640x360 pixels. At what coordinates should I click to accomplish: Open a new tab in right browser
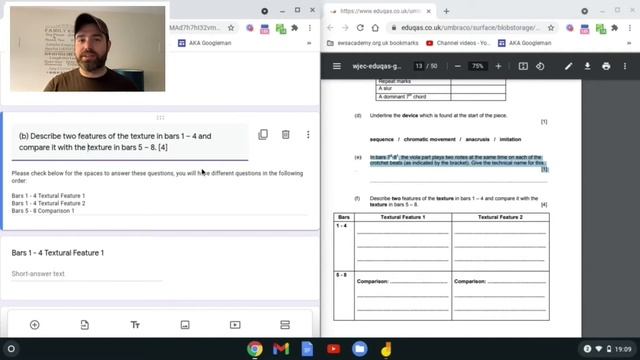[x=447, y=11]
